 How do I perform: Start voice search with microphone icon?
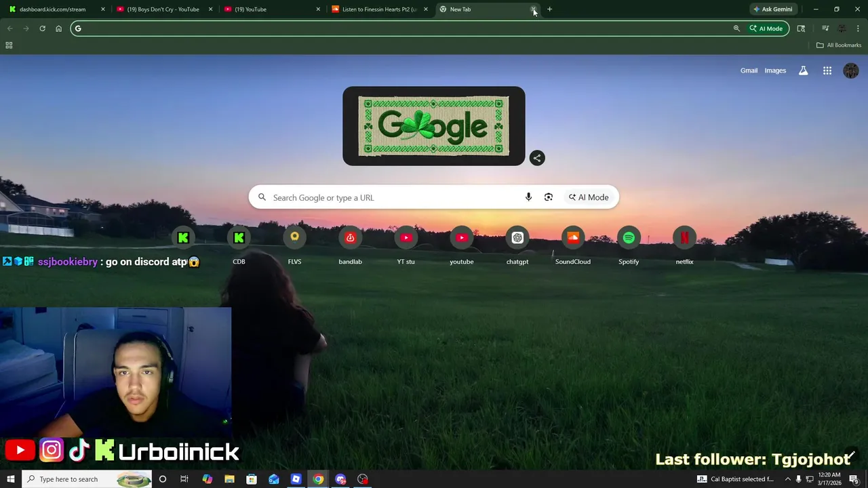tap(528, 197)
